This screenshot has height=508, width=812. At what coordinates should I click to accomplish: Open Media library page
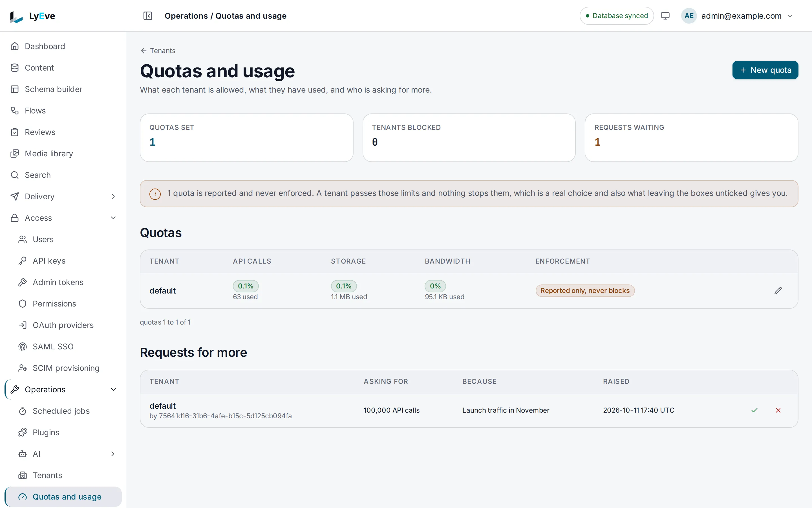point(63,154)
